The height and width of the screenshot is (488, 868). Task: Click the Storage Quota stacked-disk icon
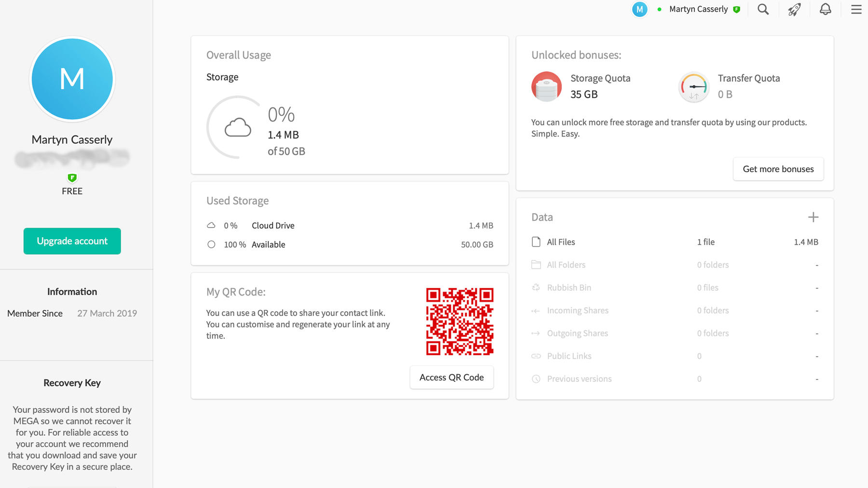click(x=546, y=87)
